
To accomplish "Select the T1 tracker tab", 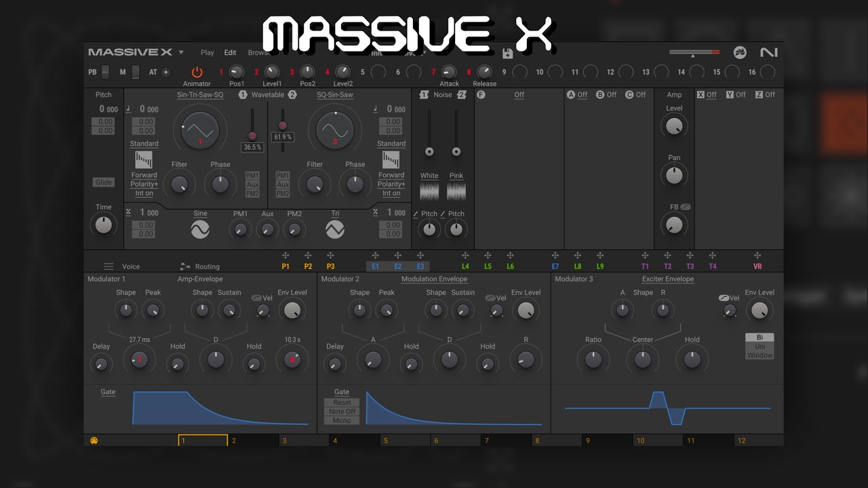I will (x=645, y=266).
